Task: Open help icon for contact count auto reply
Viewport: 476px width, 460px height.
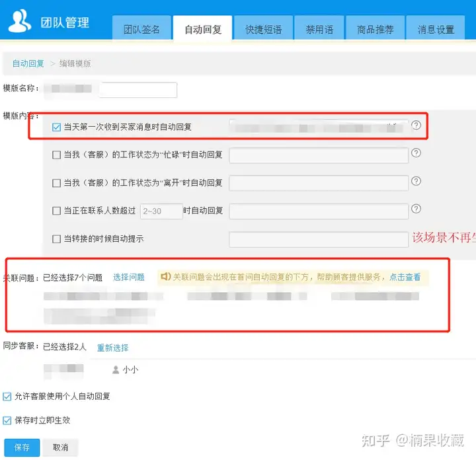Action: coord(416,208)
